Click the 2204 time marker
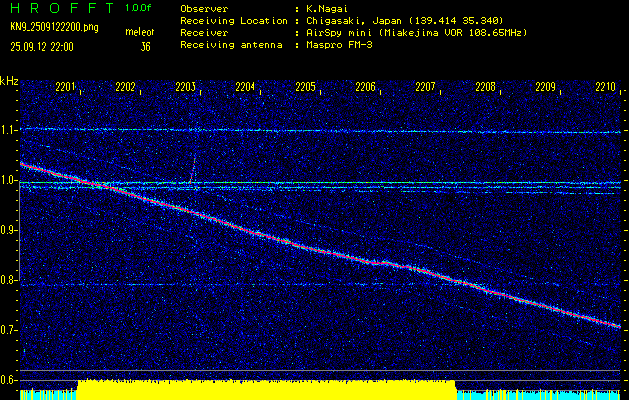This screenshot has width=629, height=400. coord(245,87)
